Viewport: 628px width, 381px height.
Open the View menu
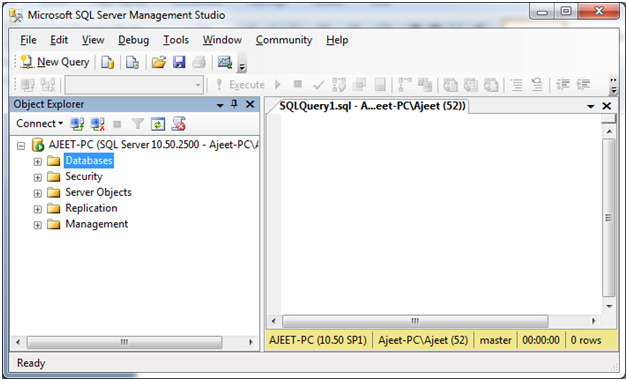click(93, 40)
